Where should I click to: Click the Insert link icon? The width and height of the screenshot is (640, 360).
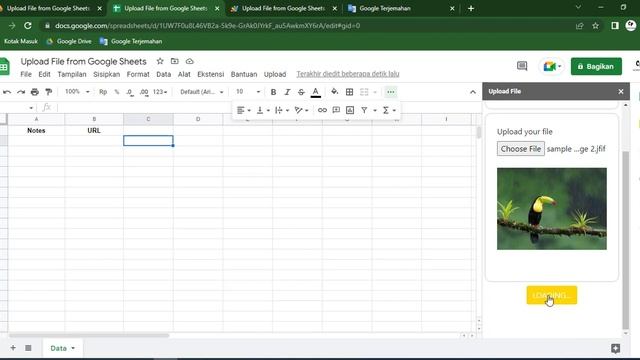[322, 110]
